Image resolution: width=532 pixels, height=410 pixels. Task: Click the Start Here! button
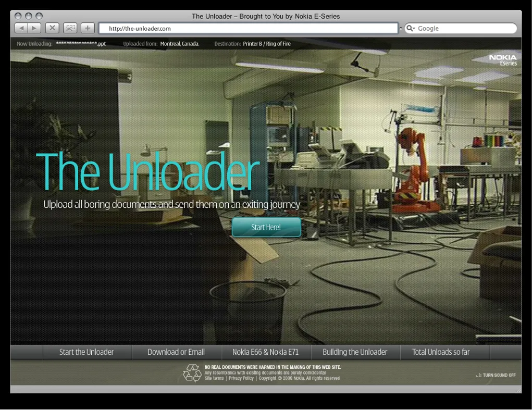(266, 227)
